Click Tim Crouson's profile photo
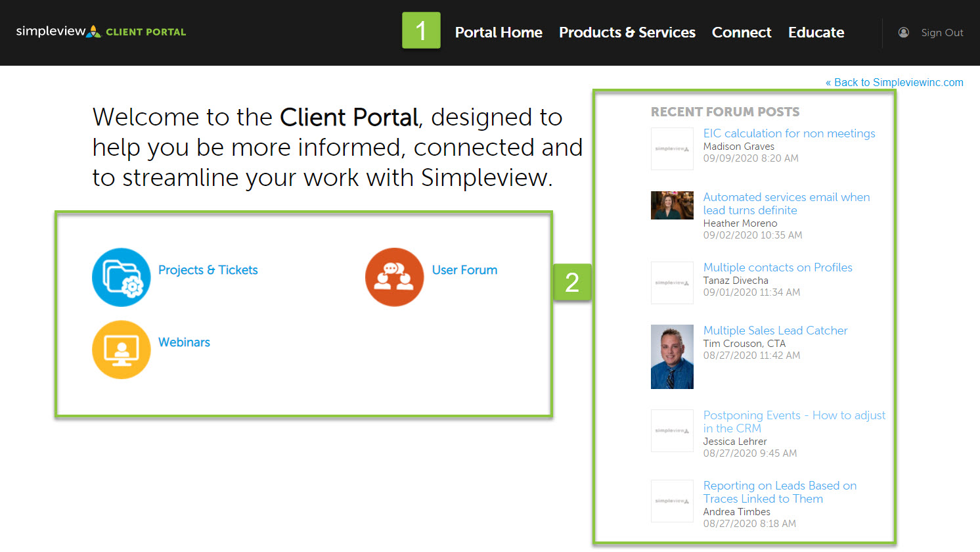The height and width of the screenshot is (552, 980). (672, 357)
